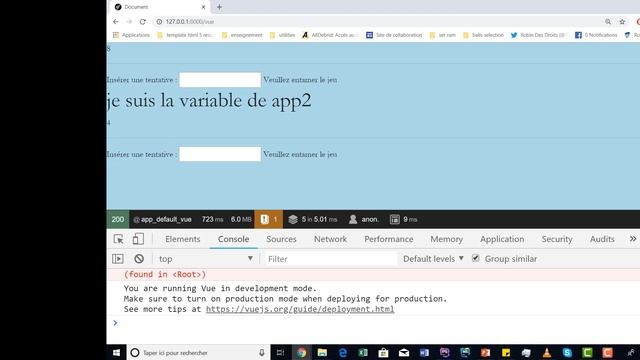Bookmark this page with the star icon
640x360 pixels.
[x=622, y=22]
